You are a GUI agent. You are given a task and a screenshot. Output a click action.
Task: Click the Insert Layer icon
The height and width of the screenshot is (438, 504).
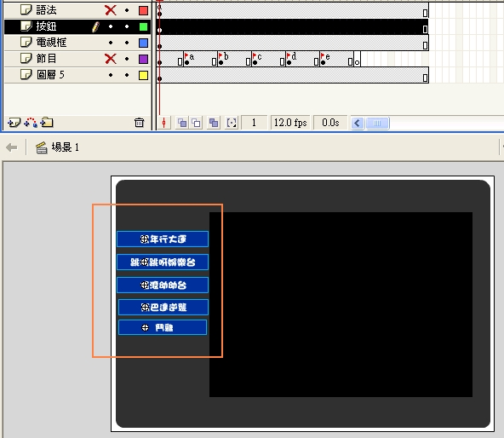[x=14, y=123]
